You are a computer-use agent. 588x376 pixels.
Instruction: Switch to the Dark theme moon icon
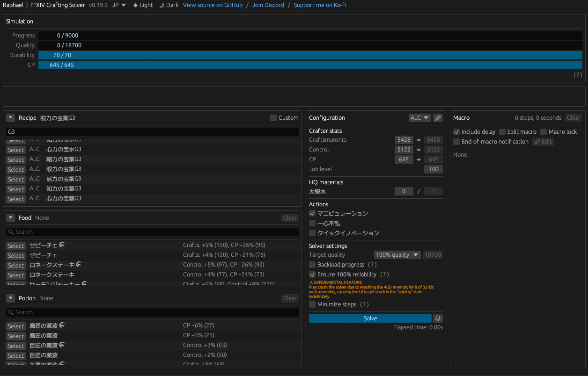pyautogui.click(x=162, y=5)
